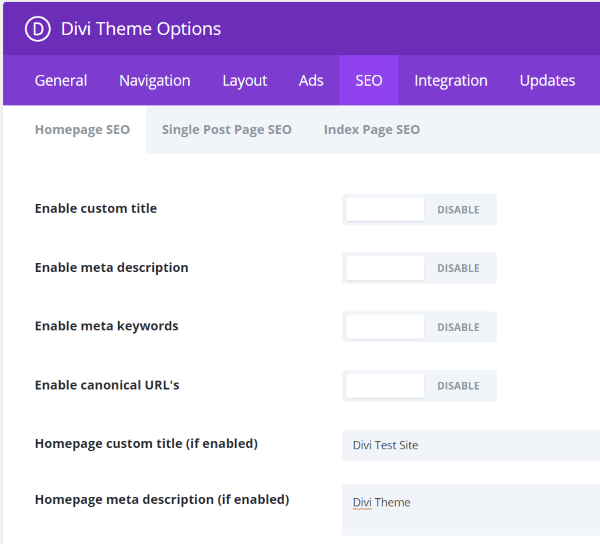Switch to the Updates tab
Screen dimensions: 600x544
click(x=547, y=81)
